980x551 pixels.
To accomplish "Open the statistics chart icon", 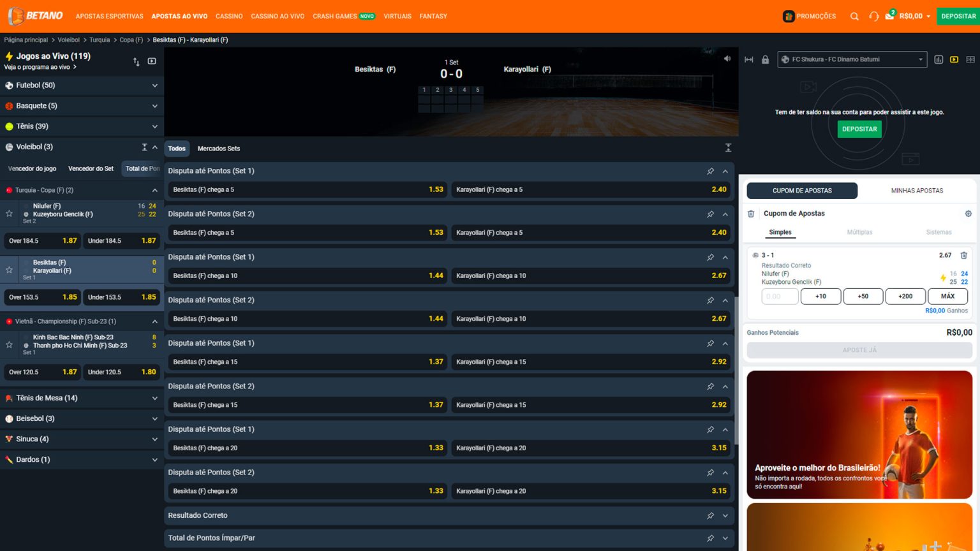I will 939,59.
